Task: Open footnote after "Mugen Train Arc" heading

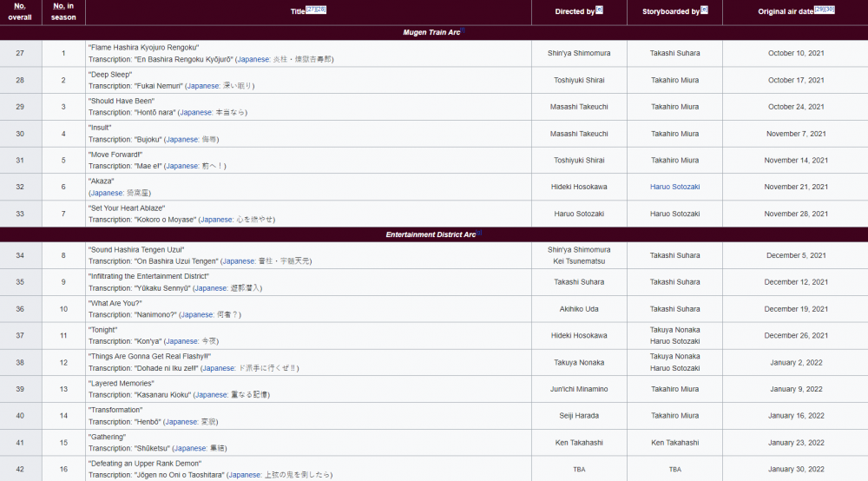Action: pyautogui.click(x=463, y=30)
